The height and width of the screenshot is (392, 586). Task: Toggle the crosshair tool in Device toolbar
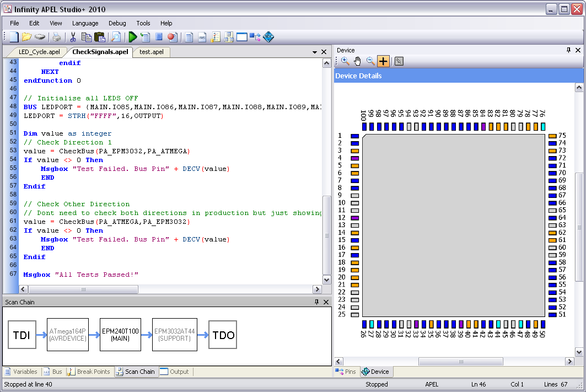(383, 61)
